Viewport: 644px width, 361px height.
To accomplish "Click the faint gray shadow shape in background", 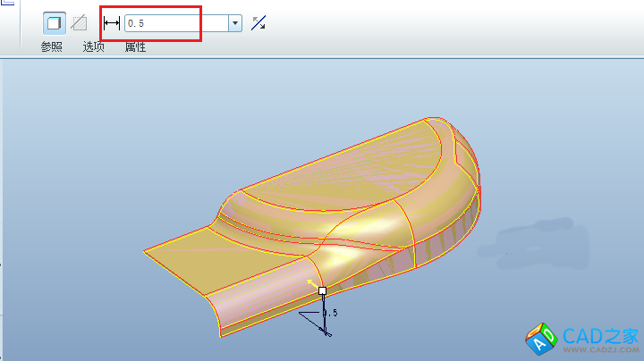I will pyautogui.click(x=546, y=239).
